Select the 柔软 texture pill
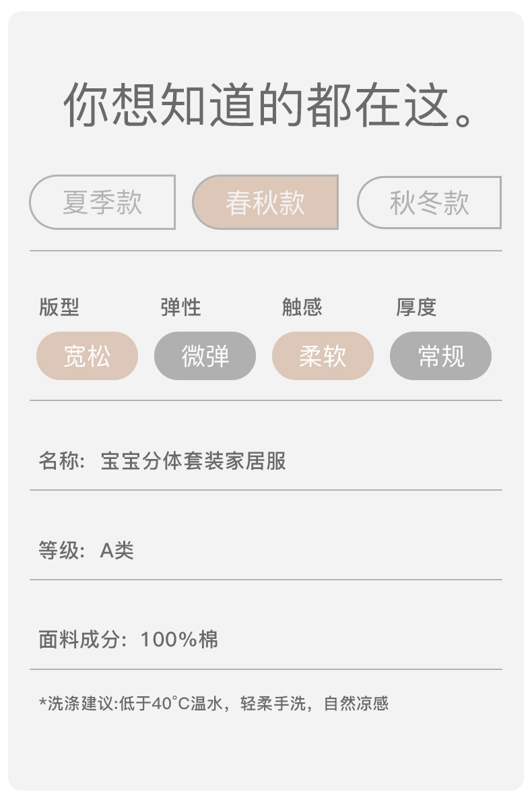The image size is (532, 796). pos(323,356)
